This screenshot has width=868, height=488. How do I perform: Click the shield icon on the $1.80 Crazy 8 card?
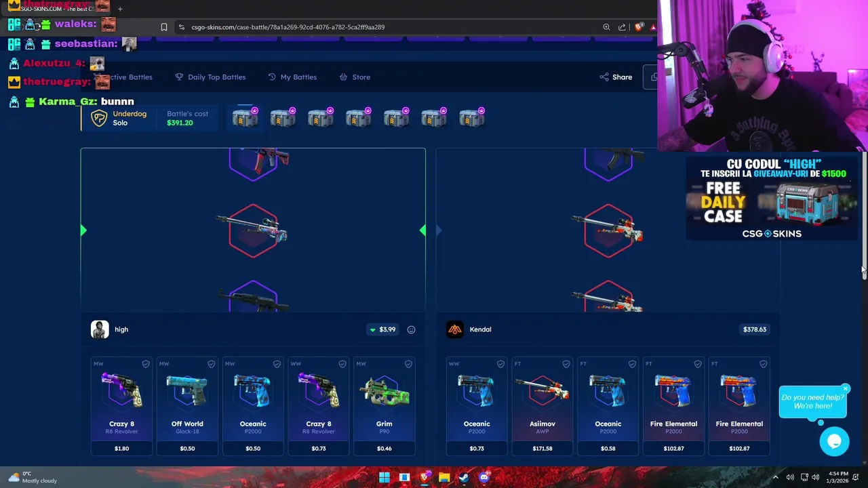click(x=146, y=364)
